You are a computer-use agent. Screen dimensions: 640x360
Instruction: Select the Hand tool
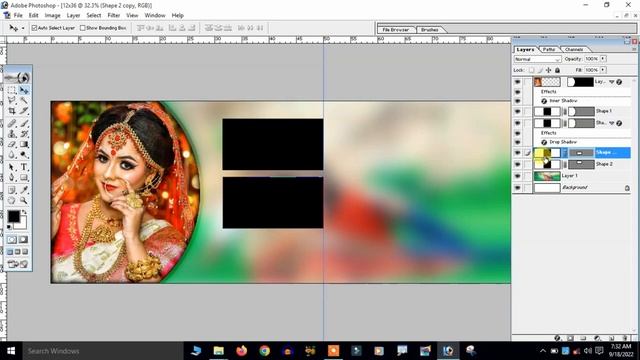(x=12, y=200)
